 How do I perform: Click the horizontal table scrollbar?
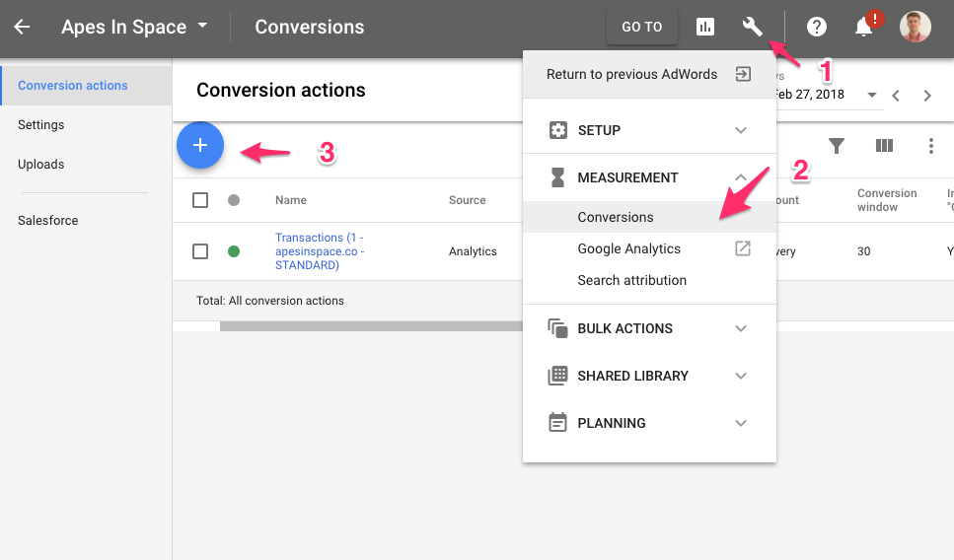[x=371, y=326]
